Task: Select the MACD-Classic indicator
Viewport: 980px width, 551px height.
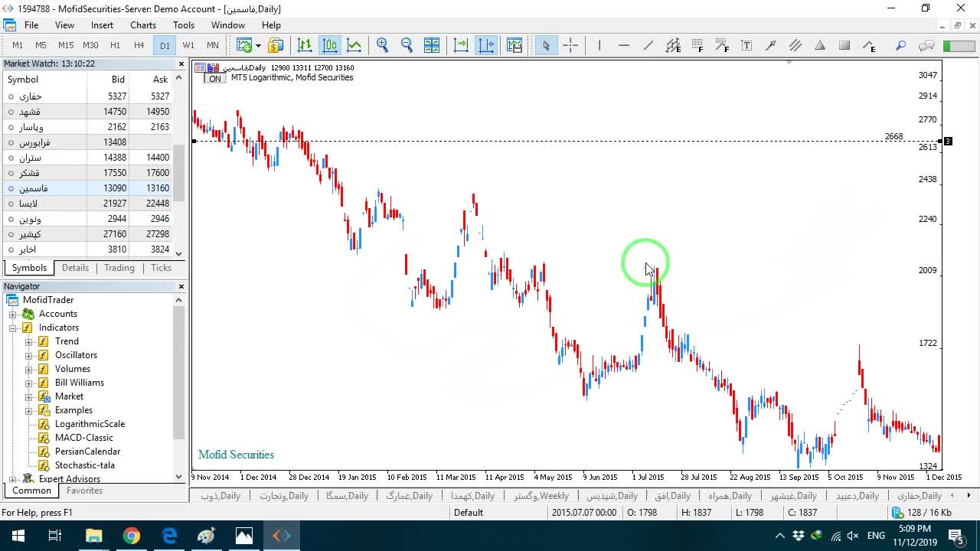Action: [84, 438]
